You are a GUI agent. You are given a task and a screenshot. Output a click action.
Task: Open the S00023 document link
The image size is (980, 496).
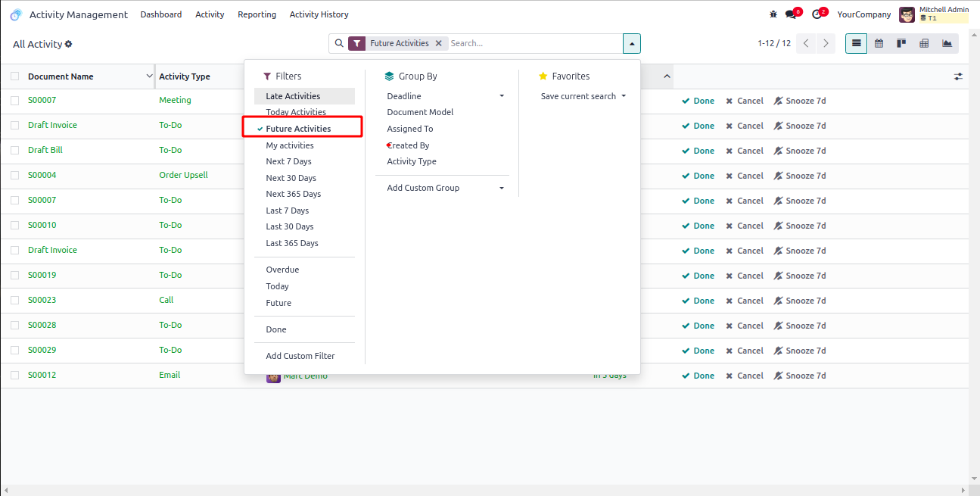click(x=42, y=300)
